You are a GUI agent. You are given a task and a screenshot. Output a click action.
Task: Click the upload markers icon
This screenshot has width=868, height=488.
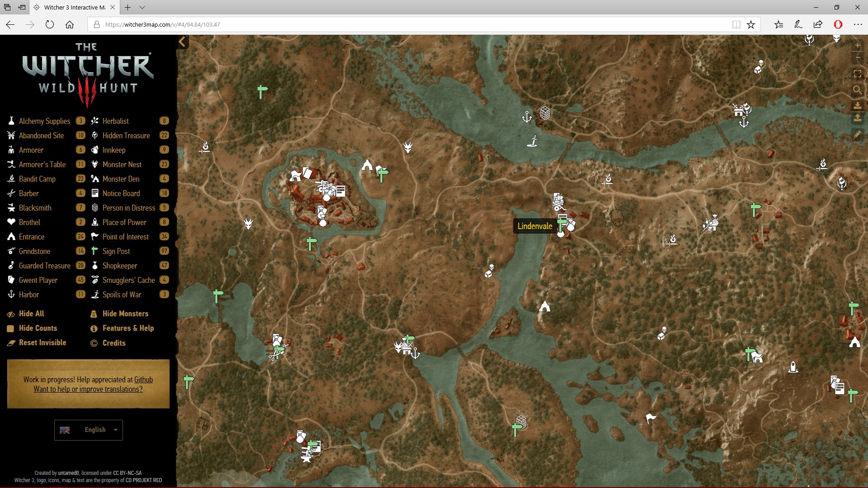pos(857,118)
